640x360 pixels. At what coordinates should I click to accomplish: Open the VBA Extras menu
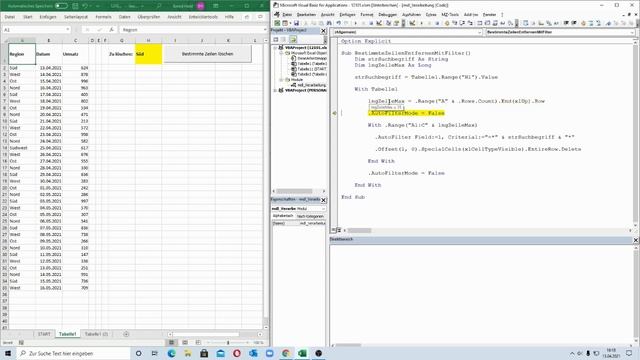431,14
